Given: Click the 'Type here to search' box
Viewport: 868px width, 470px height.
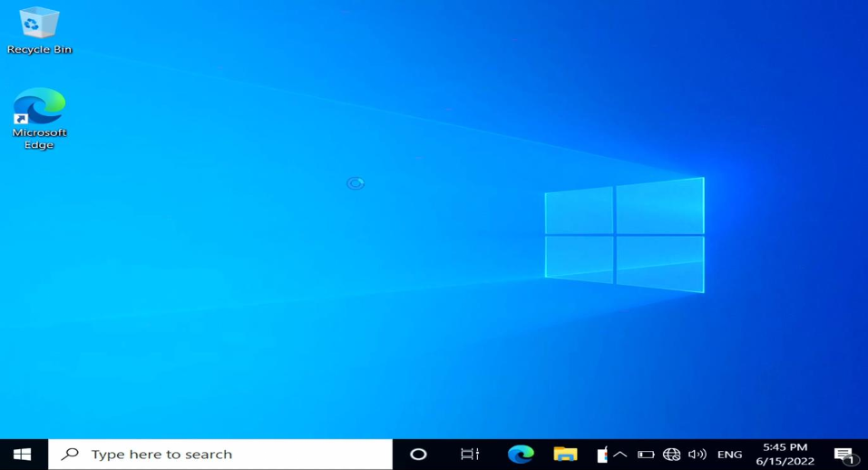Looking at the screenshot, I should [220, 455].
